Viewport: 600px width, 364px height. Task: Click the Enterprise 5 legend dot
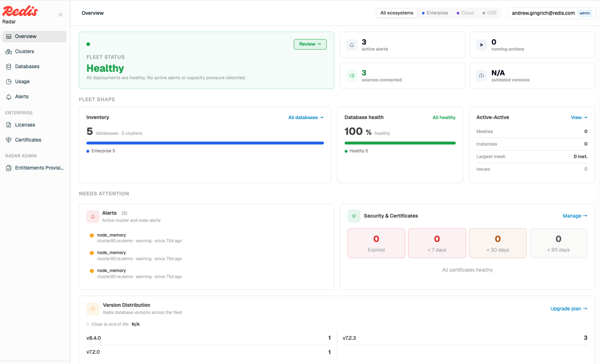point(88,151)
